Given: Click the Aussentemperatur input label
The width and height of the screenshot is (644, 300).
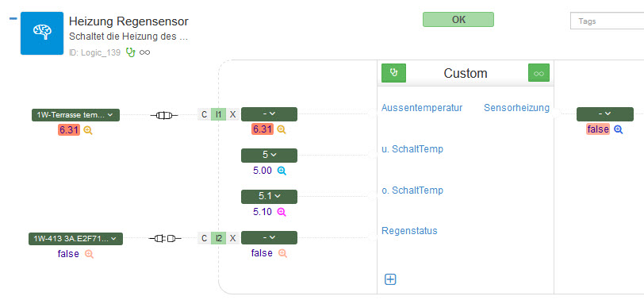Looking at the screenshot, I should [x=422, y=108].
